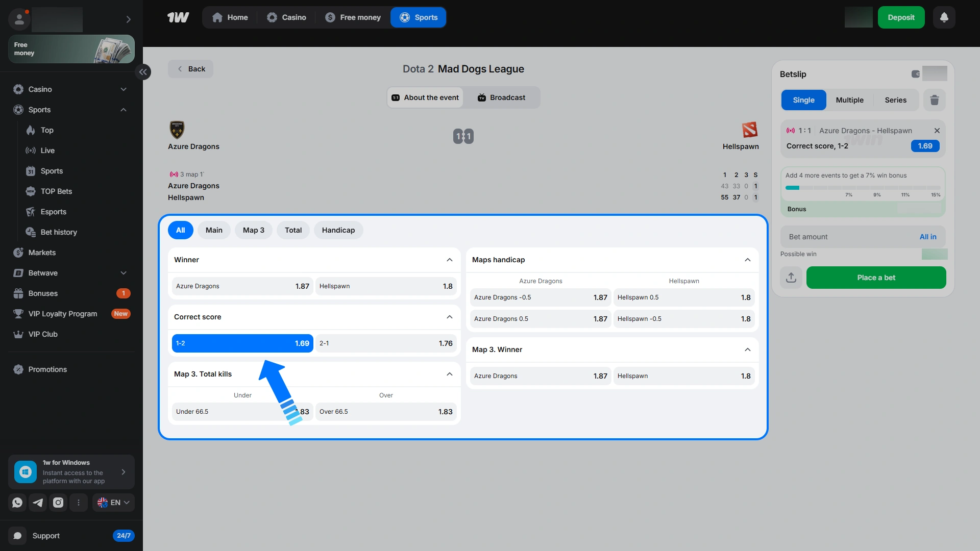Click the user profile avatar
Image resolution: width=980 pixels, height=551 pixels.
(19, 19)
